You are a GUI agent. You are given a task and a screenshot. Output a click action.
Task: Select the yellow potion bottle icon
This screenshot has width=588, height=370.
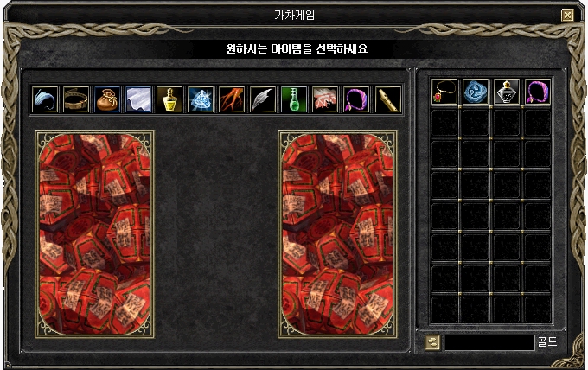coord(169,99)
